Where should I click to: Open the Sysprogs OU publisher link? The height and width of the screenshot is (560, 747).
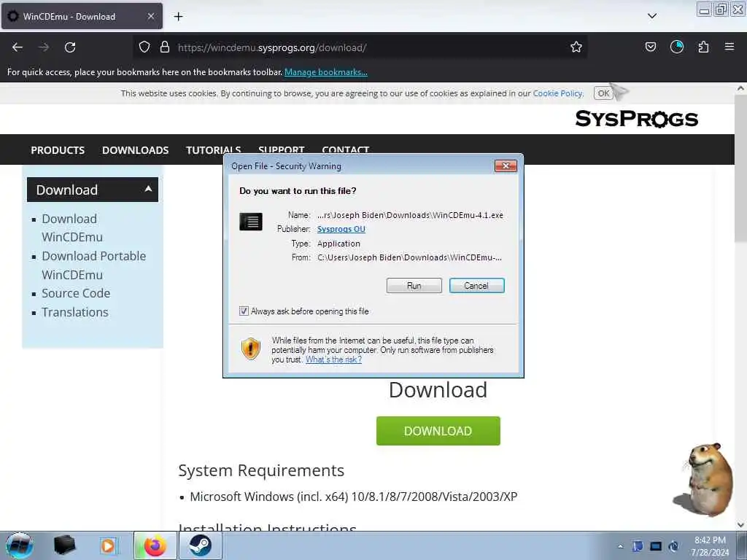(x=341, y=229)
